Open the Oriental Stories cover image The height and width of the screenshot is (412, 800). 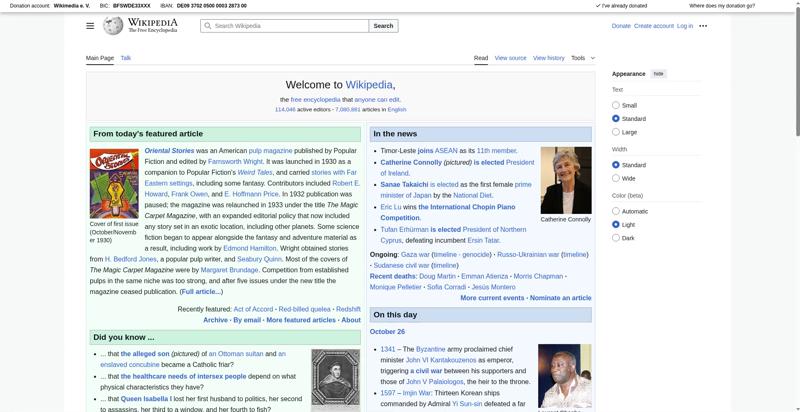[x=114, y=182]
